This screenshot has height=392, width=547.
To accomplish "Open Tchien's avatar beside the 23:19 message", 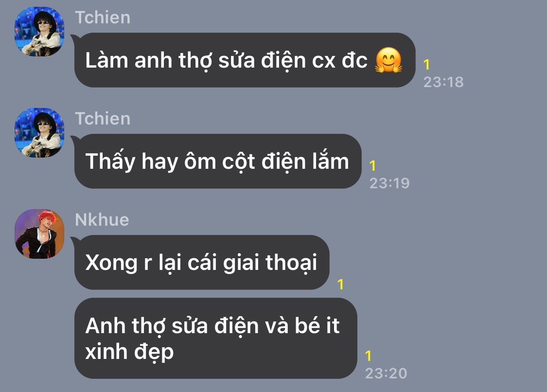I will 39,133.
